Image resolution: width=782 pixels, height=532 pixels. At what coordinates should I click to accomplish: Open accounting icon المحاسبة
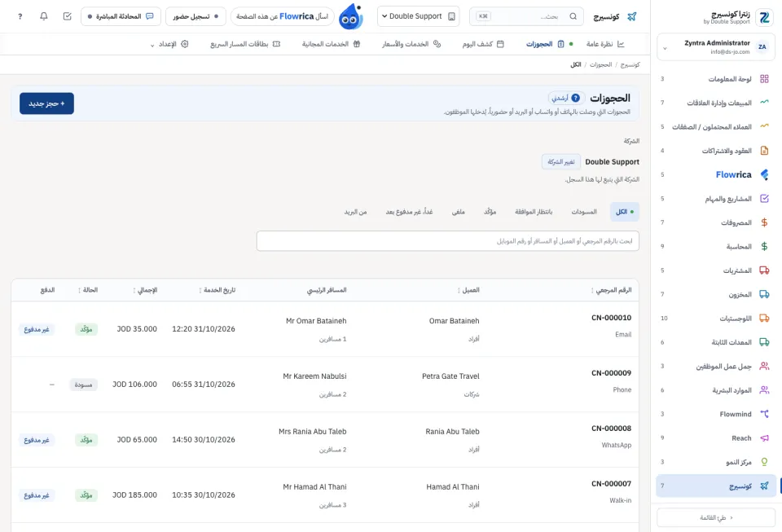(x=764, y=246)
